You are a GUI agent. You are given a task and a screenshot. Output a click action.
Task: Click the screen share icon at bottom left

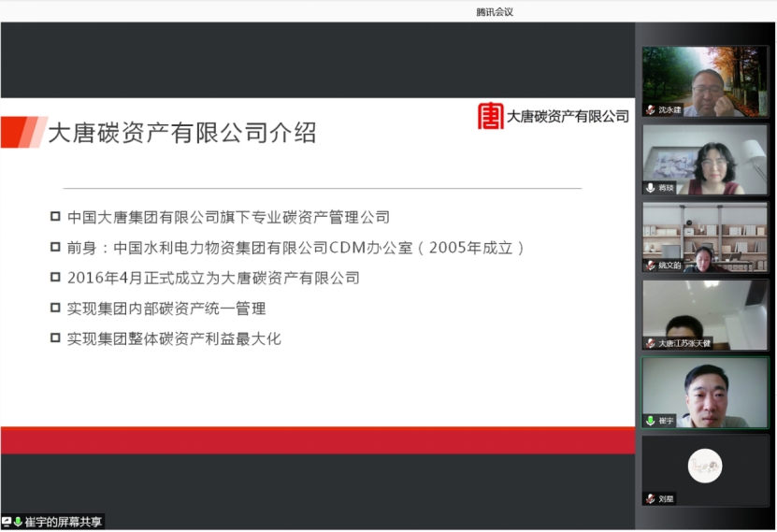[7, 522]
